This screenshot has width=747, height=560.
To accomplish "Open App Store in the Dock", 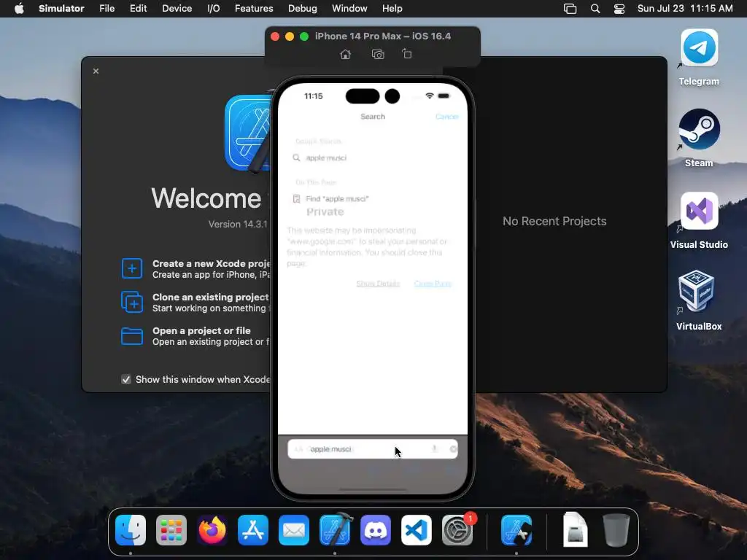I will [x=253, y=530].
